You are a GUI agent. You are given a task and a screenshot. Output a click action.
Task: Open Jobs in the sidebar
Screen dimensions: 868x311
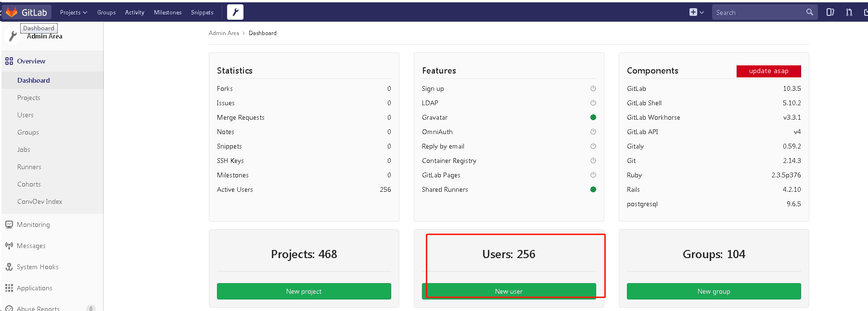(x=24, y=149)
